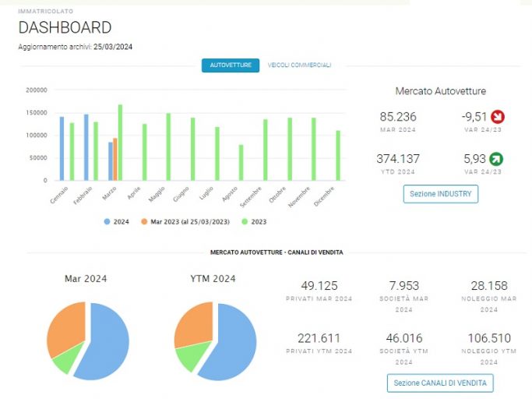This screenshot has height=399, width=532.
Task: Click the 49.125 Privati Mar 2024 figure
Action: point(319,285)
